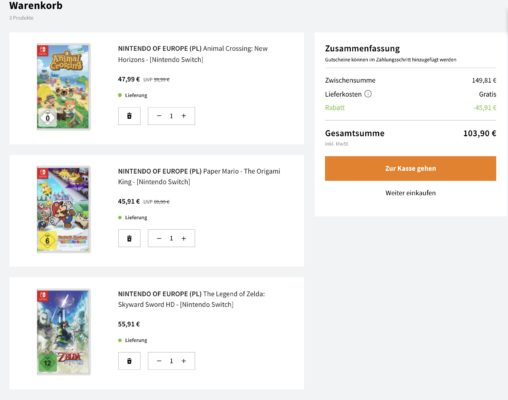
Task: Open the Animal Crossing: New Horizons product title
Action: click(193, 54)
